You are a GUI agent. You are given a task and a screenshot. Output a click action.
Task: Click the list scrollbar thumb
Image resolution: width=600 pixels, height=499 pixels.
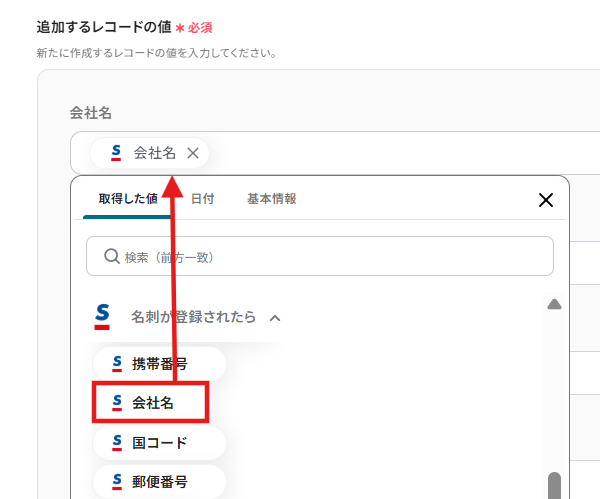coord(554,485)
